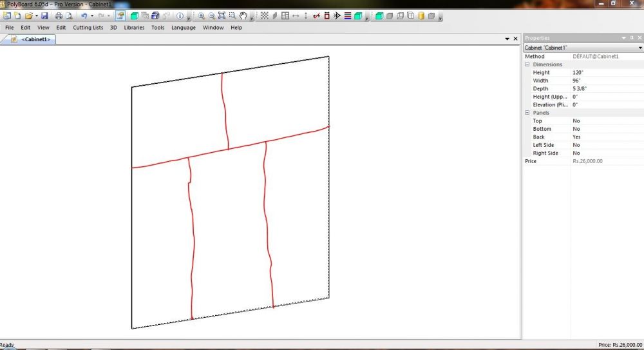Image resolution: width=644 pixels, height=350 pixels.
Task: Click the dark red frame icon
Action: 327,15
